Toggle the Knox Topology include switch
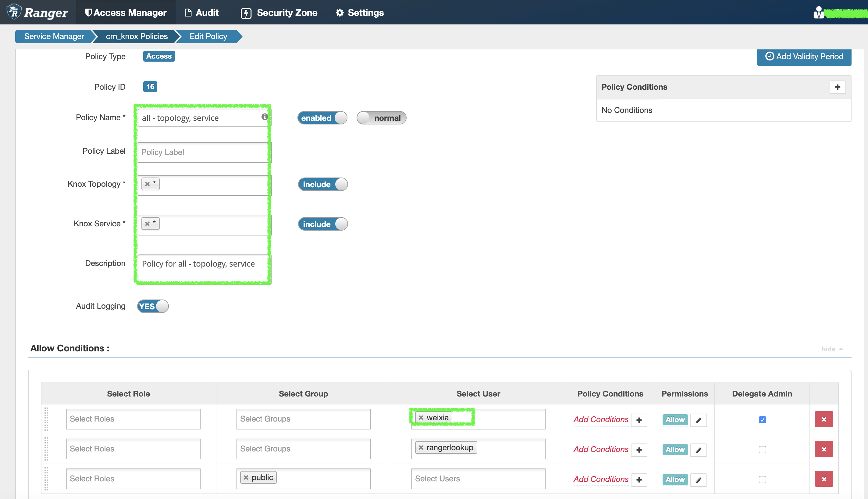The width and height of the screenshot is (868, 499). point(323,185)
